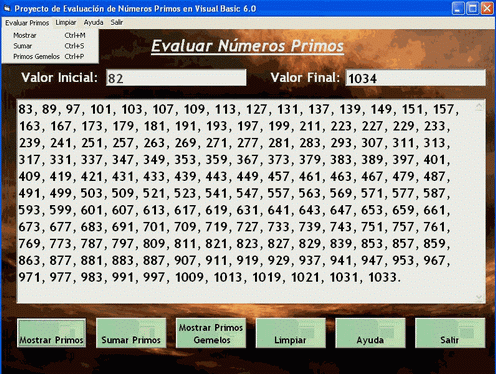Choose Primos Gemelos menu entry
Image resolution: width=496 pixels, height=374 pixels.
point(49,57)
